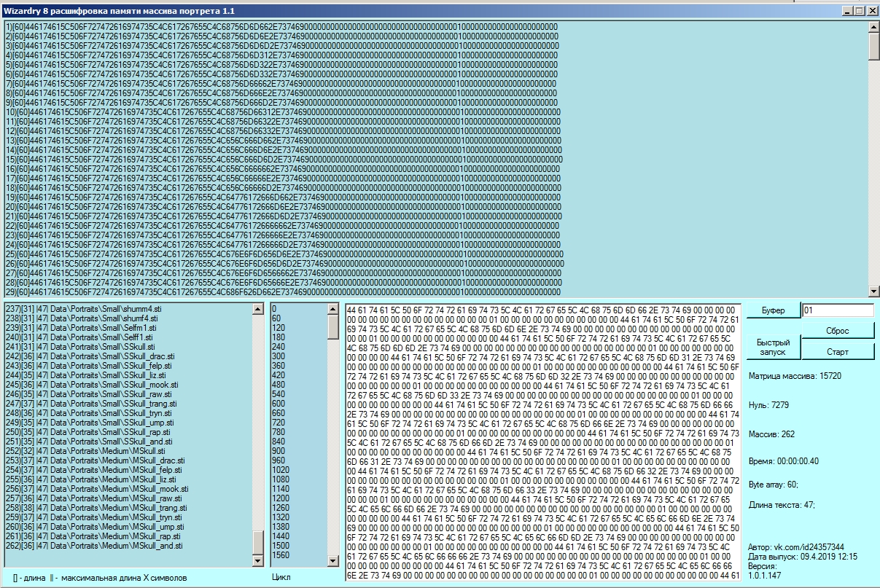The image size is (880, 588).
Task: Click the Буфер button
Action: pyautogui.click(x=773, y=311)
